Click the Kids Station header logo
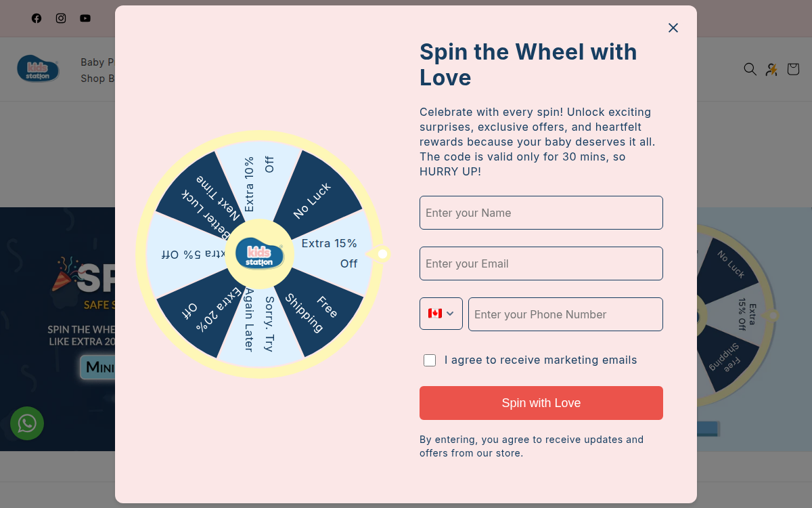812x508 pixels. 38,69
